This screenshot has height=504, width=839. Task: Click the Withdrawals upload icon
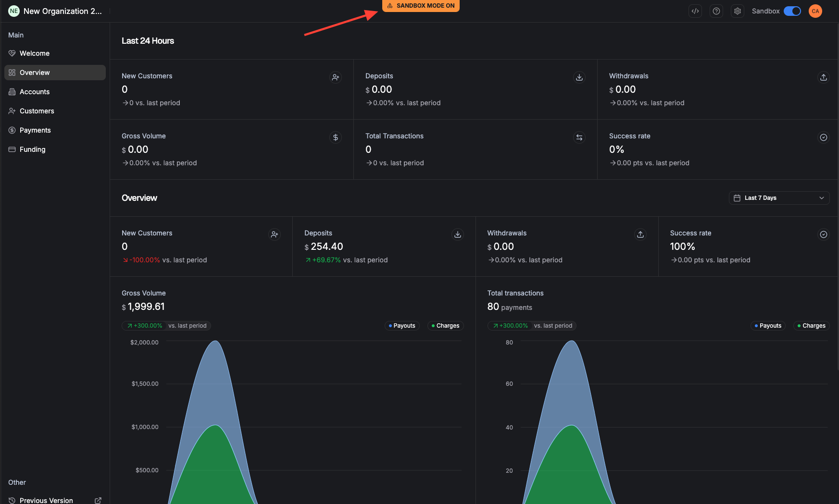click(x=823, y=77)
